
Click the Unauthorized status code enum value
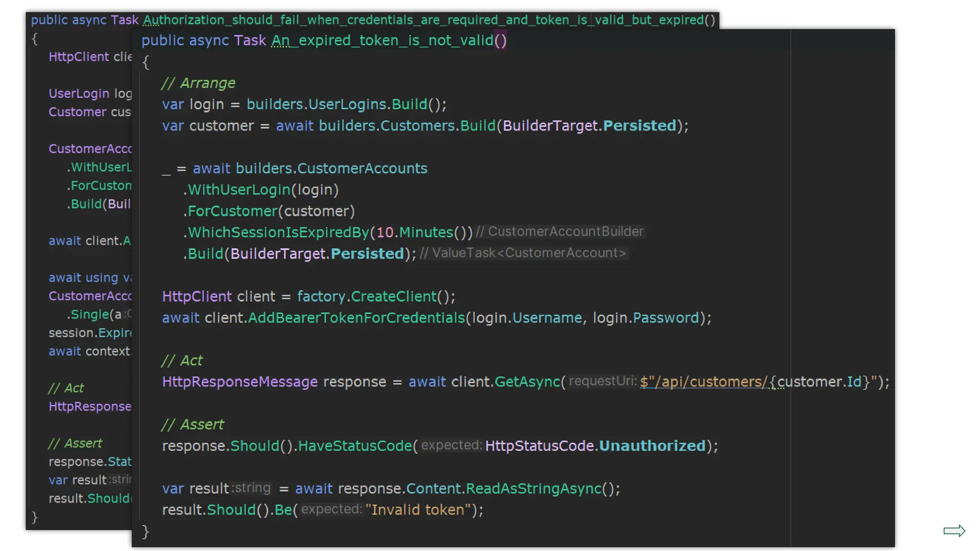coord(652,446)
